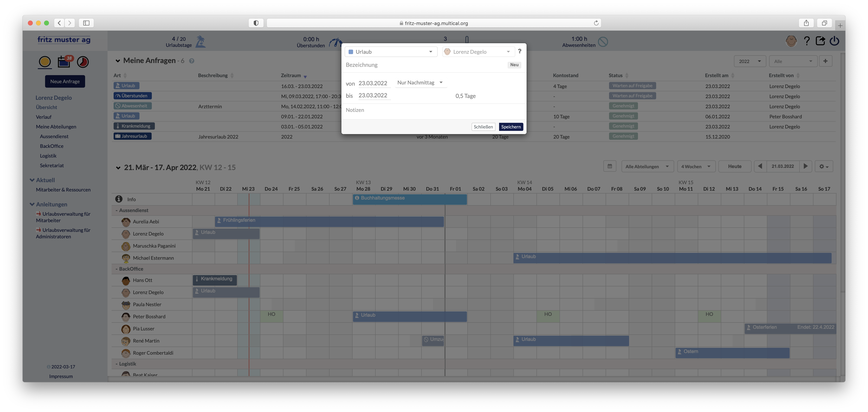Open Meine Abteilungen in sidebar
Screen dimensions: 868x412
[x=56, y=127]
